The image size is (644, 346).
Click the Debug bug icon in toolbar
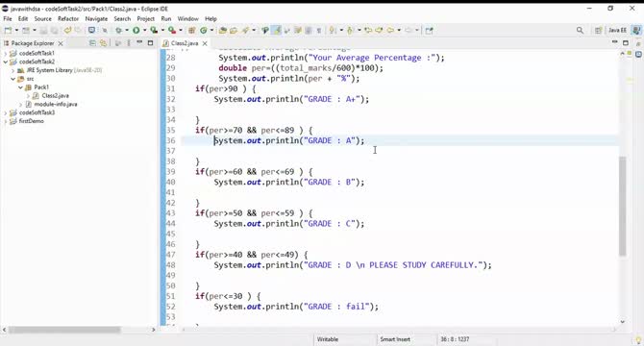(x=118, y=30)
